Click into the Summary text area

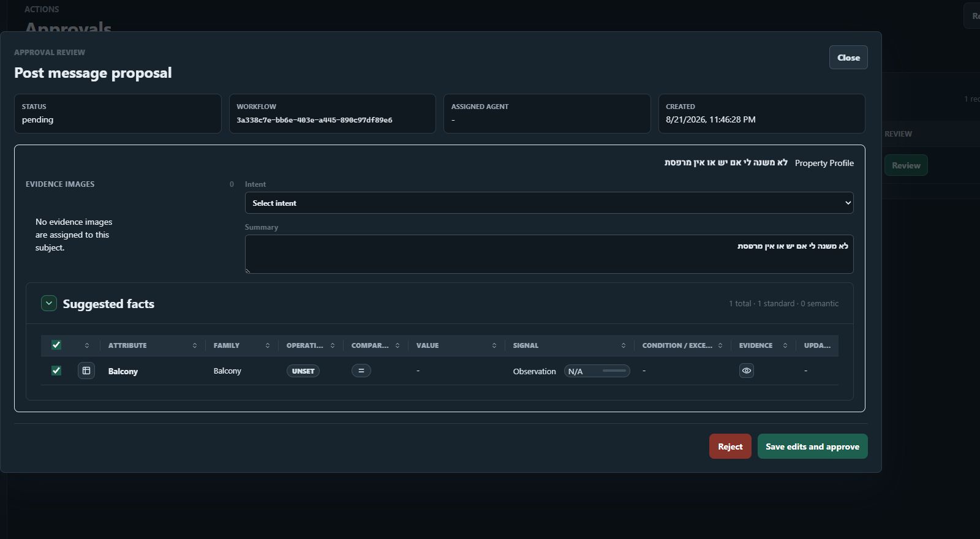(549, 254)
